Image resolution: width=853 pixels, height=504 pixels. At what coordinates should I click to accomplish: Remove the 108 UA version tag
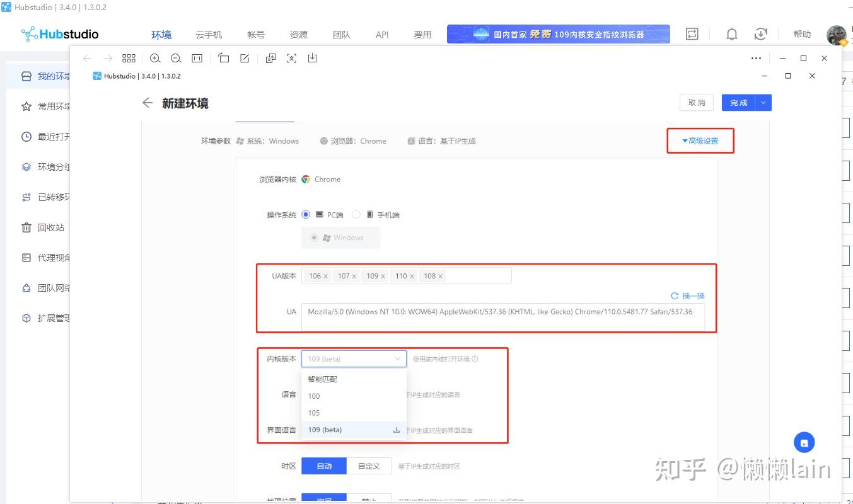click(x=440, y=276)
